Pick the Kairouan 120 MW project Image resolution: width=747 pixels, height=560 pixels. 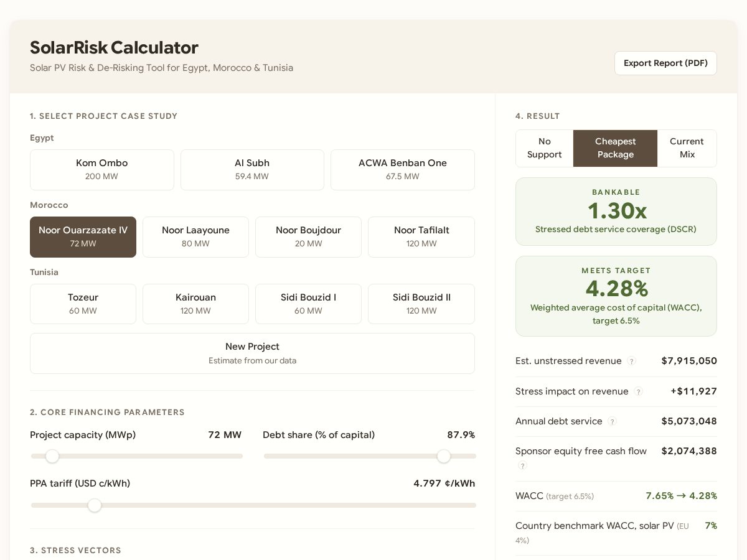tap(195, 304)
